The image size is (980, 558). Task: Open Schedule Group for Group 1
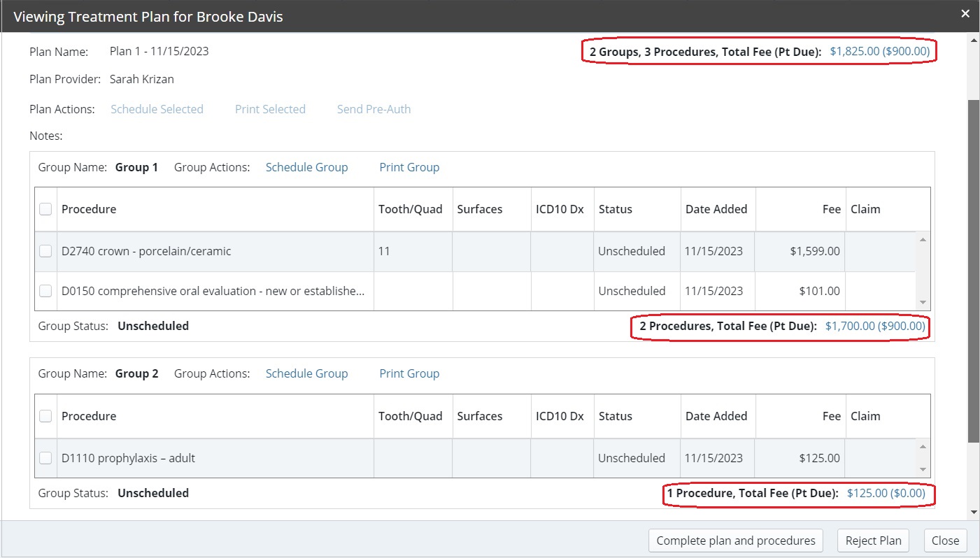pos(306,167)
